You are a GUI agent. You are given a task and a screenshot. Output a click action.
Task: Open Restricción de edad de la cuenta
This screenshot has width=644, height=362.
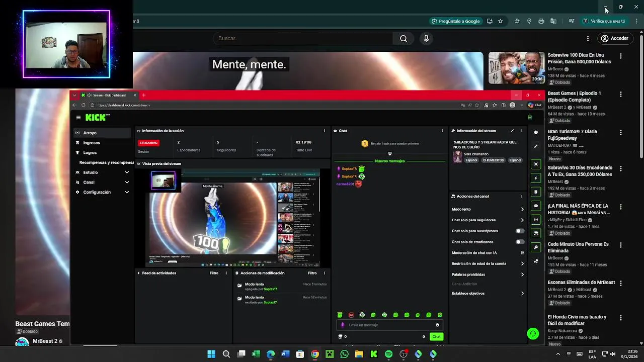(x=488, y=263)
